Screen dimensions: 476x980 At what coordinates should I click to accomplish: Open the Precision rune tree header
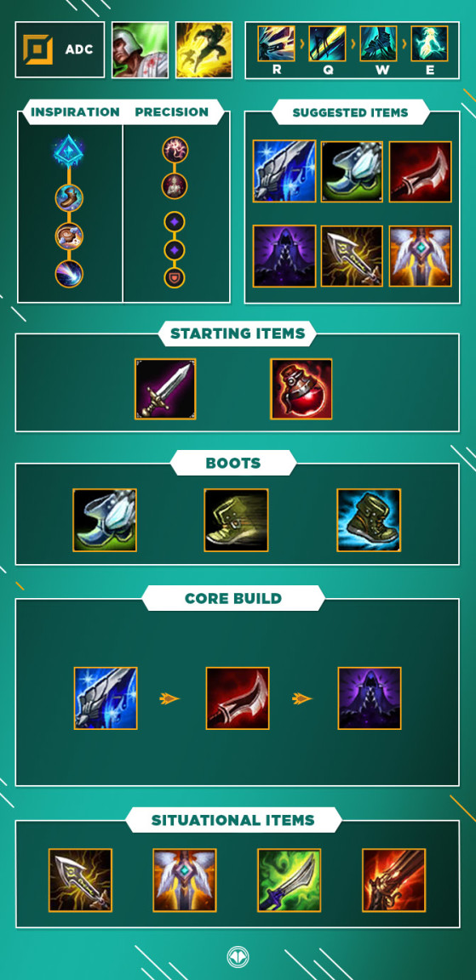172,112
